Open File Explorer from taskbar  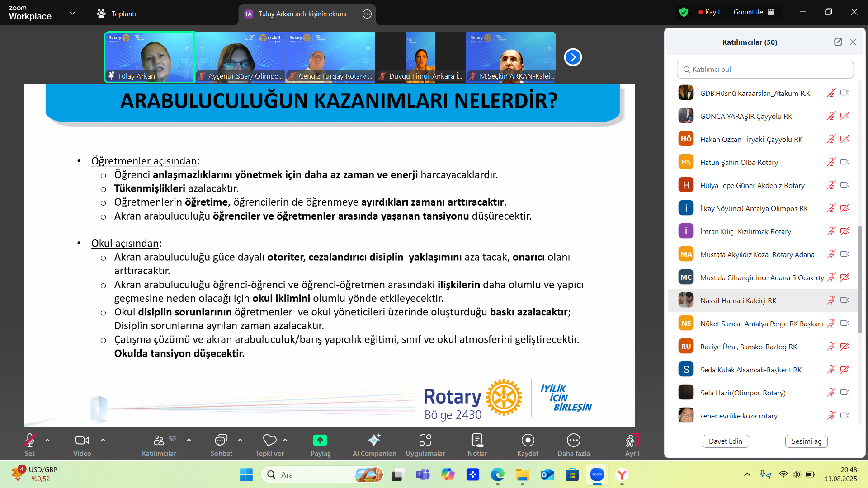(x=522, y=474)
